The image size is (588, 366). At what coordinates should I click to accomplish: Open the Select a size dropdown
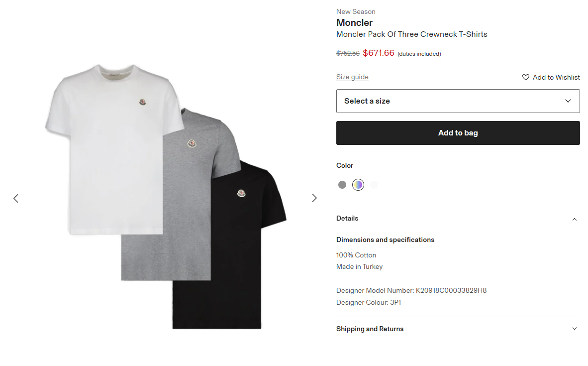click(458, 101)
